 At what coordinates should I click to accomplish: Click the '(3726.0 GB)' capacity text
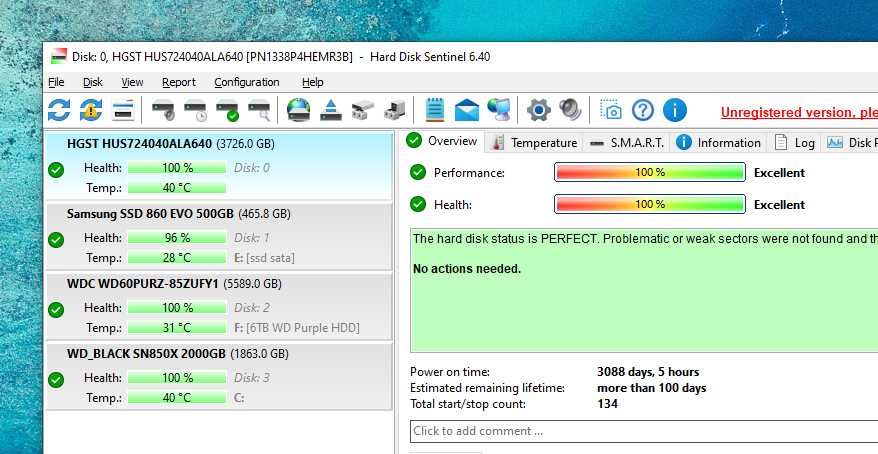[x=245, y=144]
